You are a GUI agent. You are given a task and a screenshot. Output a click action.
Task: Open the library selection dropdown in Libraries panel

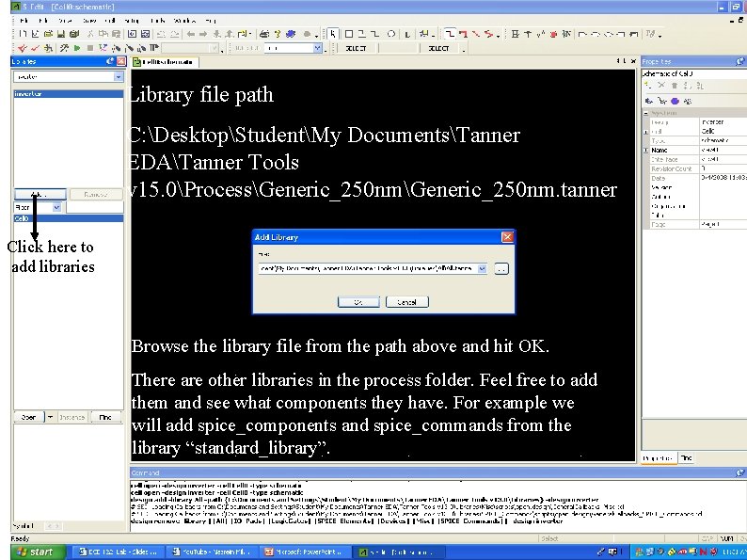coord(119,77)
